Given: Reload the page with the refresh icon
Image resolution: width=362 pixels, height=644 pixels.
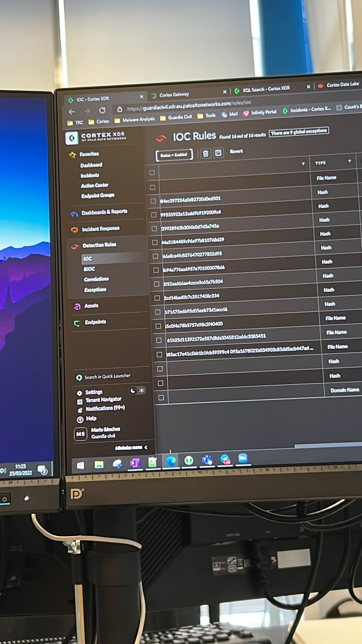Looking at the screenshot, I should pyautogui.click(x=102, y=111).
